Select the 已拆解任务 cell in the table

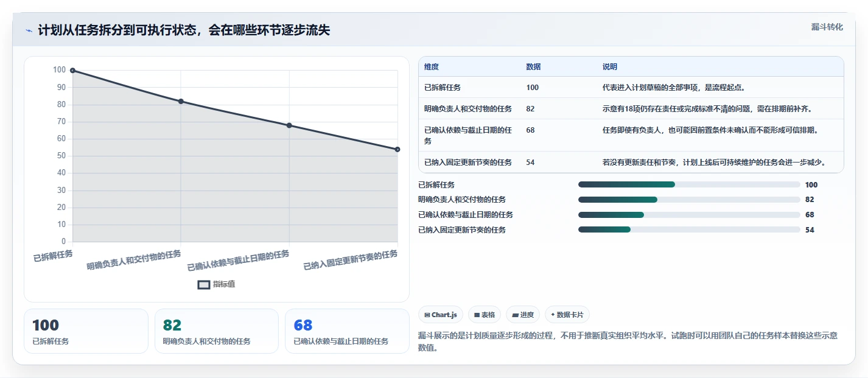[443, 87]
